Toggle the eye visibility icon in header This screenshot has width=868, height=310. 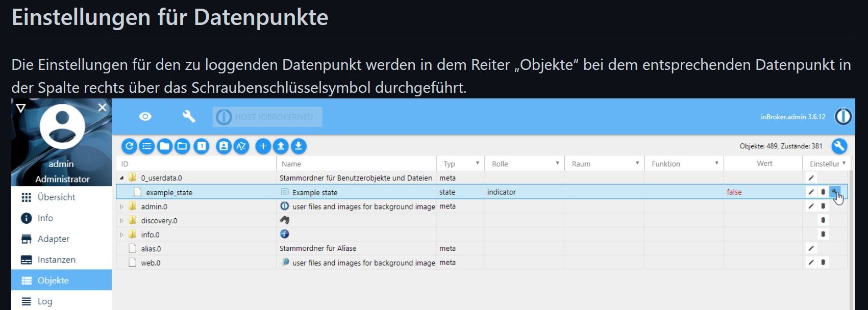[145, 117]
